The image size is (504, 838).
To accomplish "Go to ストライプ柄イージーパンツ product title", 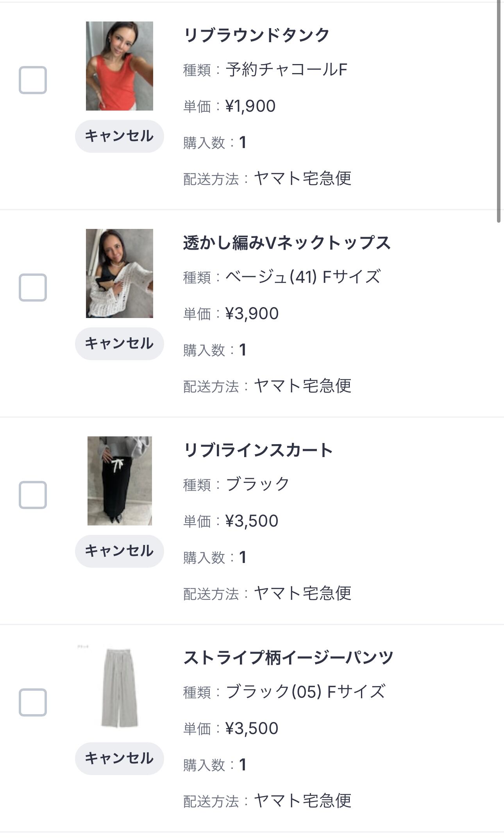I will coord(288,658).
